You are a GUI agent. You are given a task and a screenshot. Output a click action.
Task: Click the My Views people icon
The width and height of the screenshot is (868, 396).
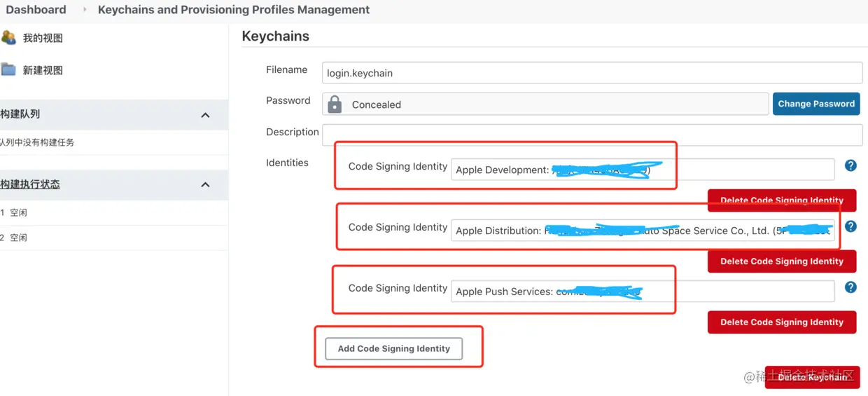coord(8,38)
